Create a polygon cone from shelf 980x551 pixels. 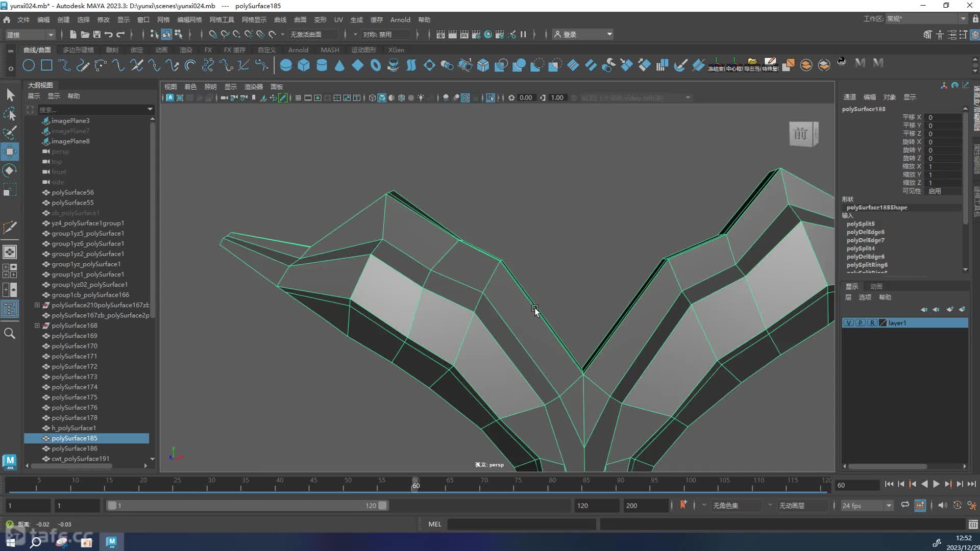[x=339, y=65]
